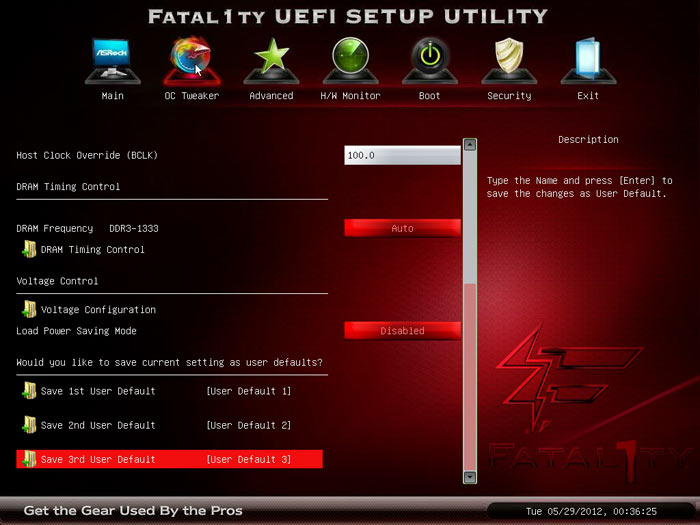Click the Load Power Saving Mode label
The image size is (700, 525).
point(76,331)
